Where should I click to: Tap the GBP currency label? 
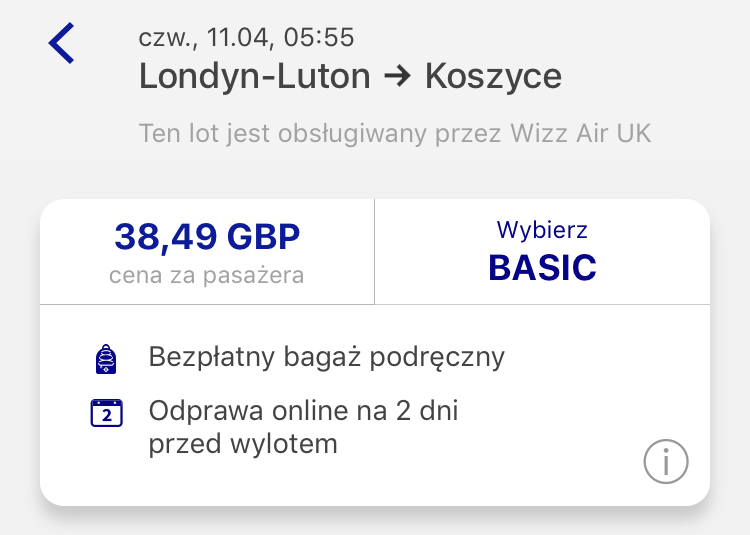pos(264,236)
